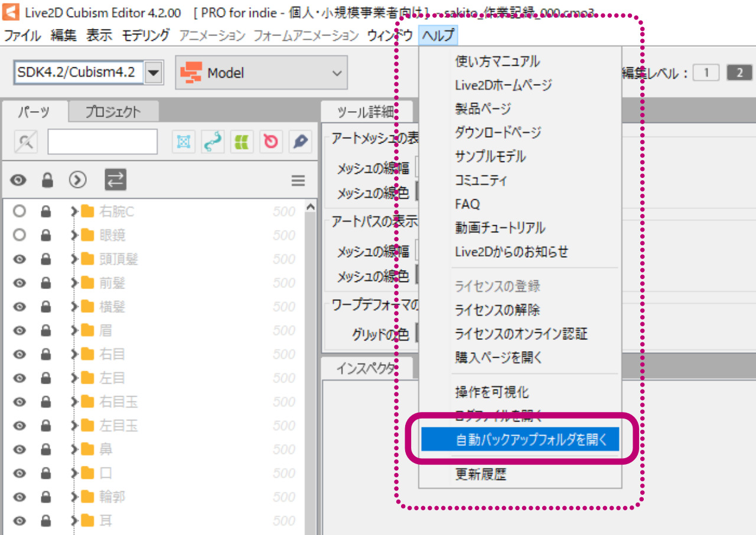Choose 操作を可視化 in Help menu

pos(520,392)
